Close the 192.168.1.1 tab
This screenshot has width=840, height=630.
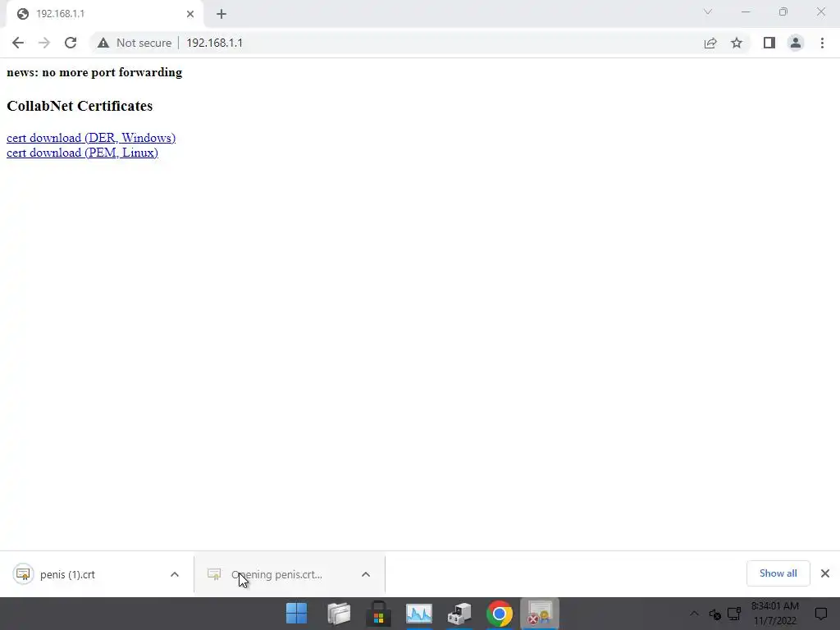tap(190, 14)
